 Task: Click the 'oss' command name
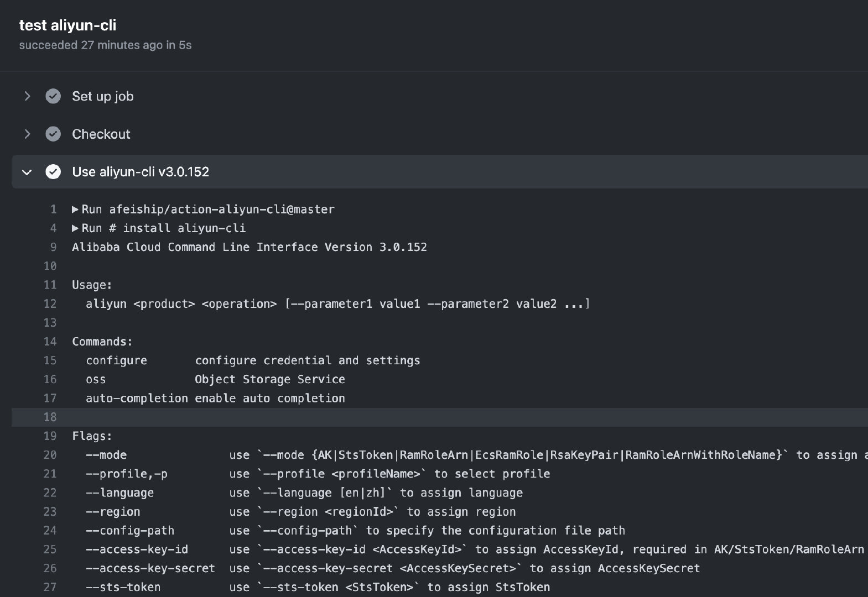coord(96,379)
